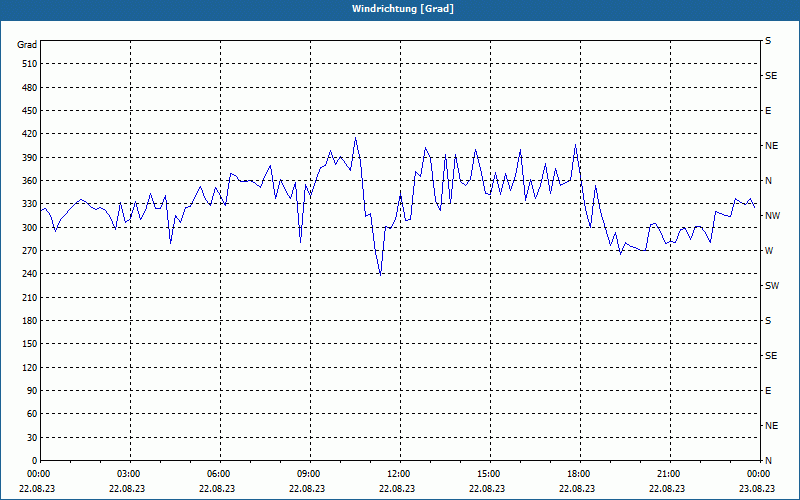Image resolution: width=800 pixels, height=500 pixels.
Task: Select the "60" degree axis label
Action: click(32, 414)
